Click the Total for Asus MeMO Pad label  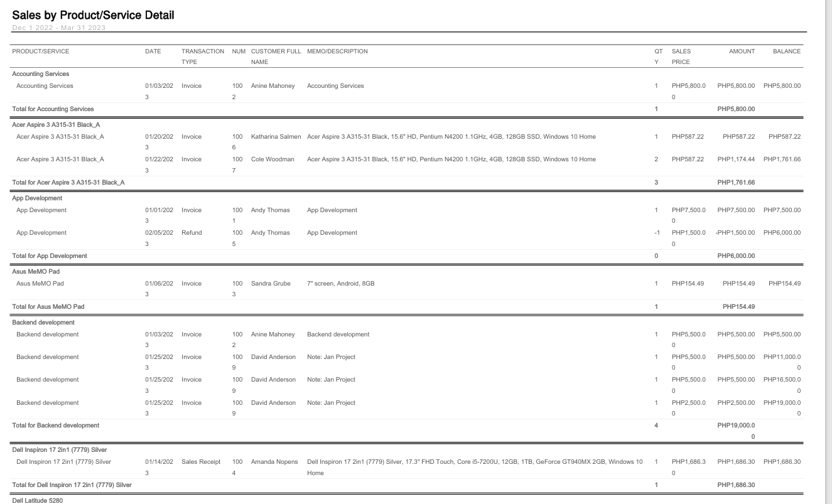click(48, 307)
